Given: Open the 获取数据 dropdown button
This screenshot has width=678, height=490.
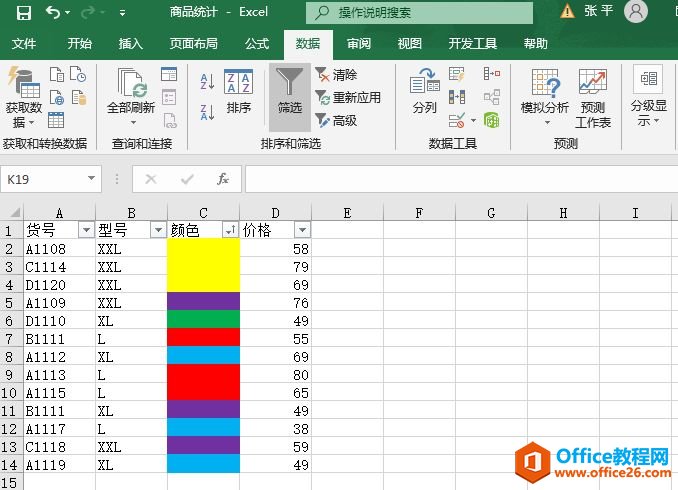Looking at the screenshot, I should coord(24,97).
